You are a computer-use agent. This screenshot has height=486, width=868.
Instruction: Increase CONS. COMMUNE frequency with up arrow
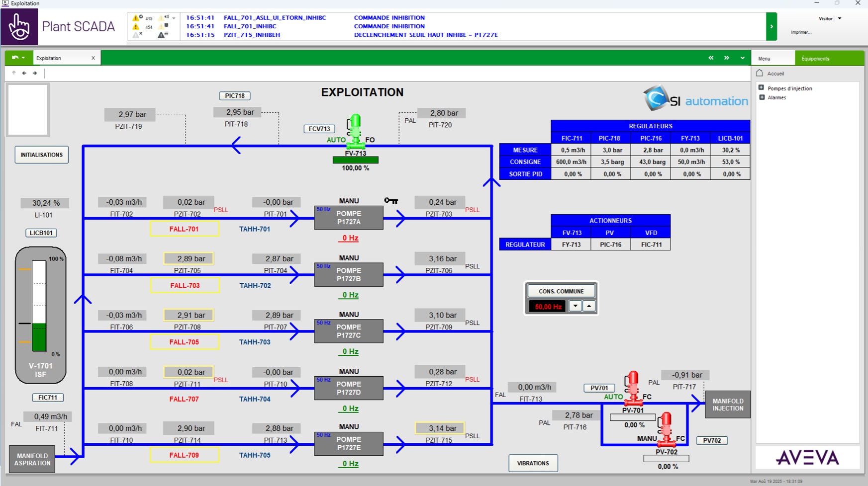(x=589, y=306)
